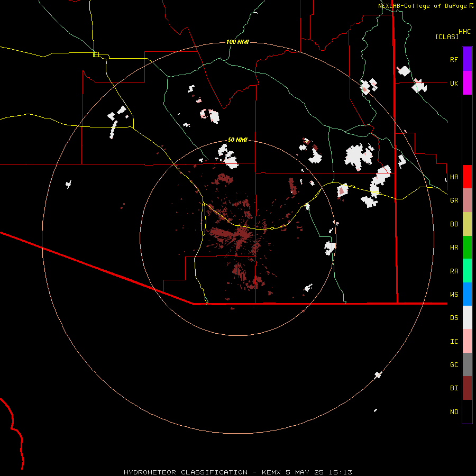Click the ND black legend swatch

click(x=467, y=411)
